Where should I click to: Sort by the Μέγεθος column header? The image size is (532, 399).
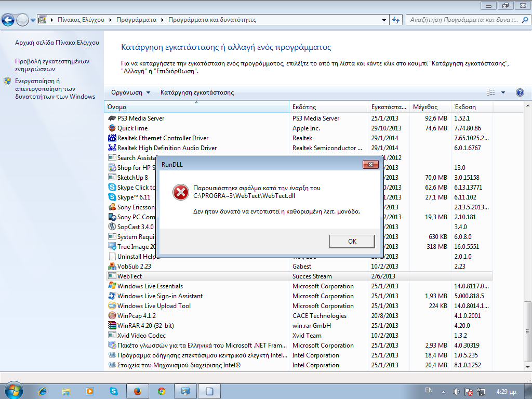[430, 107]
